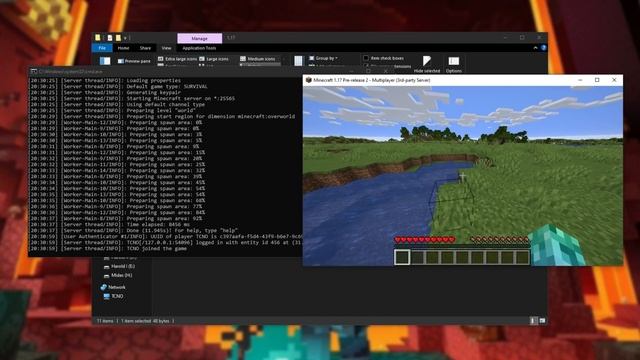
Task: Choose Large icons layout
Action: pos(214,59)
